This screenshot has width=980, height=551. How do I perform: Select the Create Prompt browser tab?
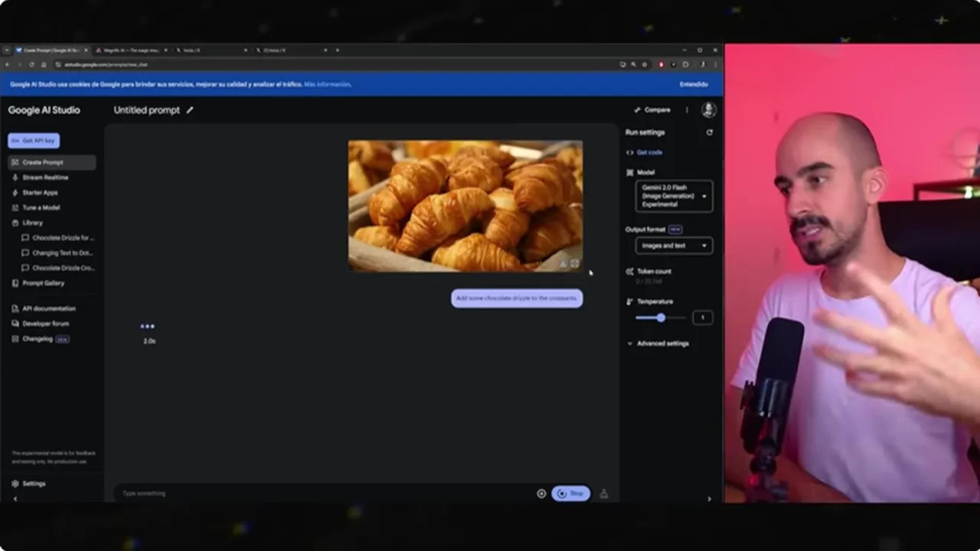click(x=51, y=51)
